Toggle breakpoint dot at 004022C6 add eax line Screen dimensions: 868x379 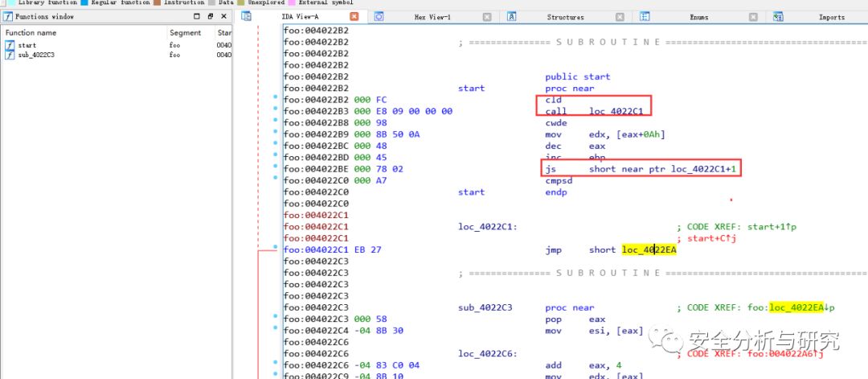(276, 362)
